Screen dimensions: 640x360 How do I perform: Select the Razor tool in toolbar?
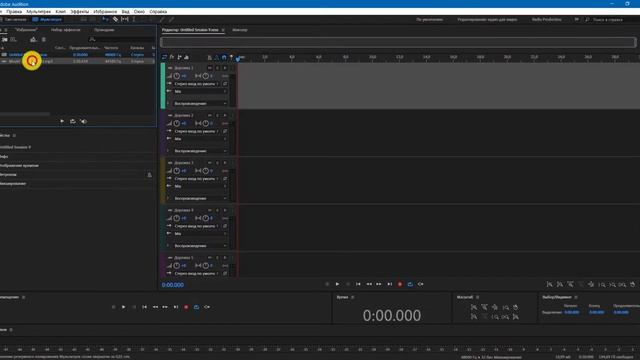coord(116,19)
